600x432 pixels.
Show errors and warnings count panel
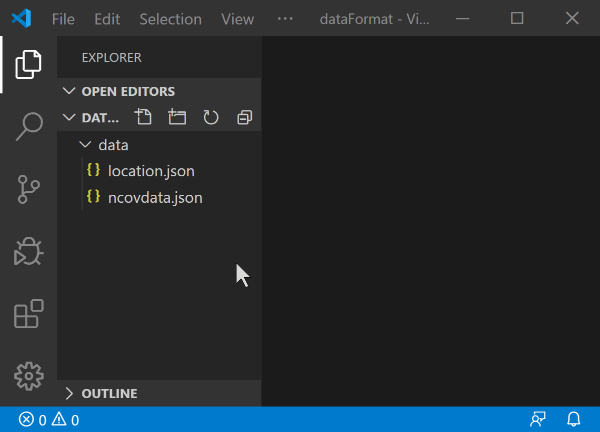(49, 420)
